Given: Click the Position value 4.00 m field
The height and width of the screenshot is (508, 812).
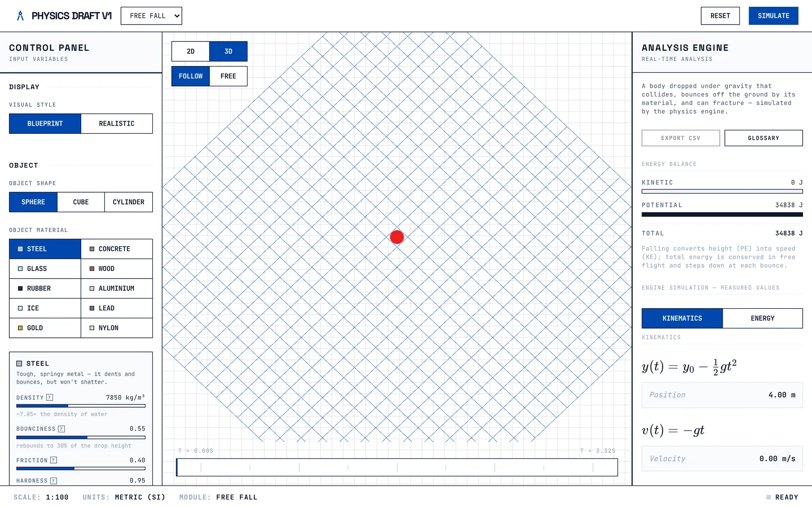Looking at the screenshot, I should [x=722, y=395].
